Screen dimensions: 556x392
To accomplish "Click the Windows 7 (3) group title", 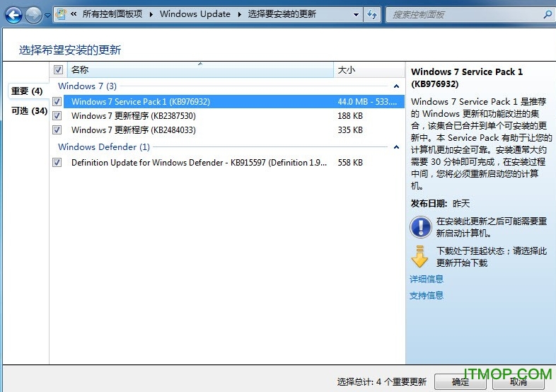I will [87, 86].
